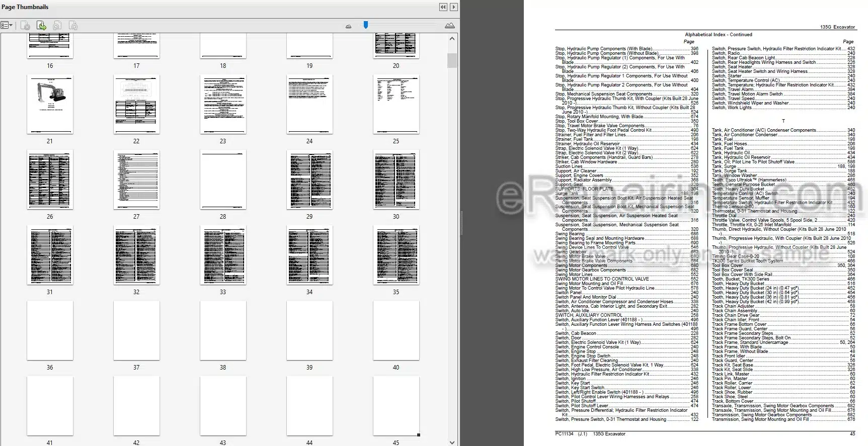Select page 45 thumbnail

tap(396, 406)
